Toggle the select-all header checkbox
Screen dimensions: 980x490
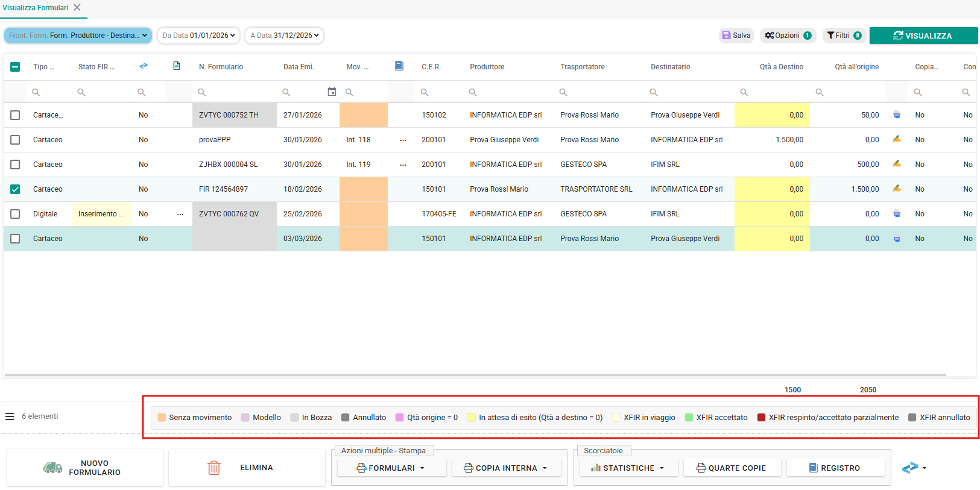pyautogui.click(x=15, y=67)
